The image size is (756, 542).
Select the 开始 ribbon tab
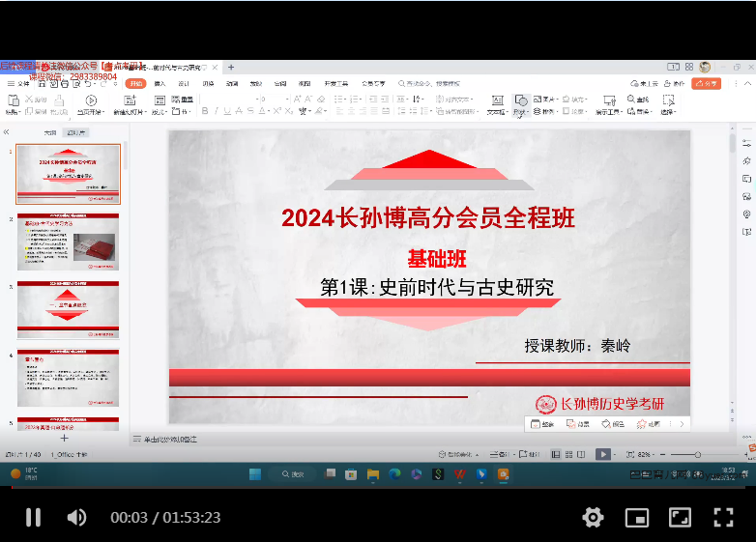(136, 83)
